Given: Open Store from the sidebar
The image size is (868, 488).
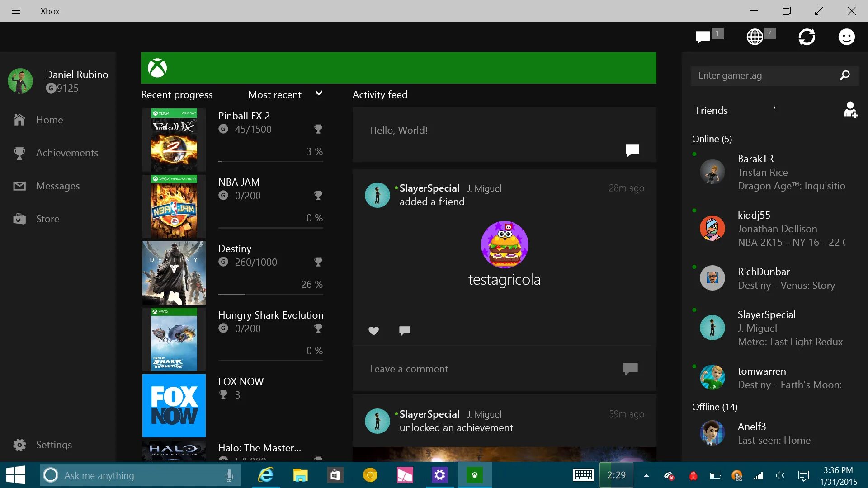Looking at the screenshot, I should (47, 219).
